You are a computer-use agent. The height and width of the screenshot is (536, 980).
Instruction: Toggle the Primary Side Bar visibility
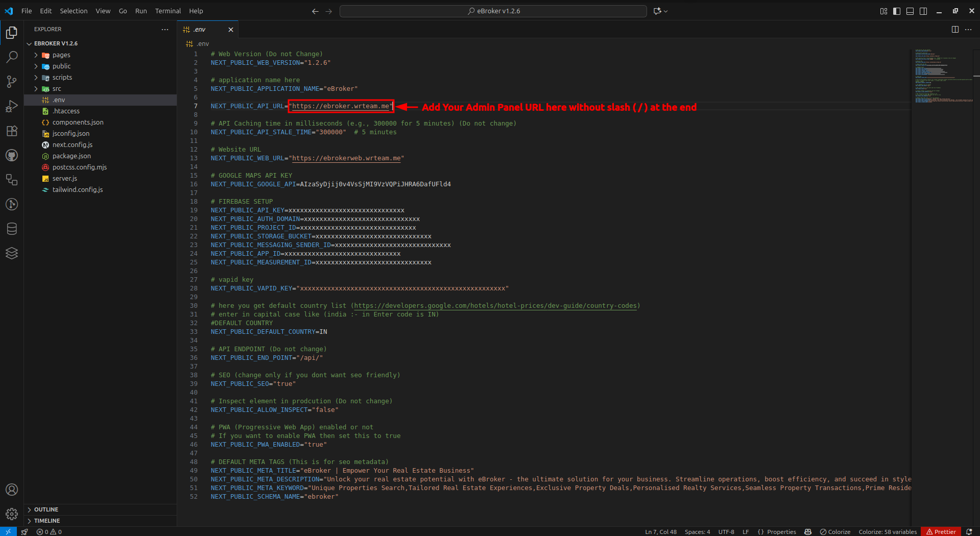[896, 11]
